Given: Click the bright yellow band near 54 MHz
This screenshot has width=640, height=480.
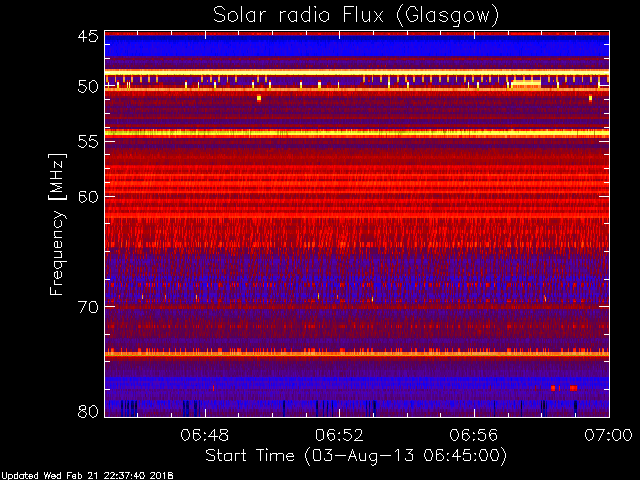Looking at the screenshot, I should (357, 133).
